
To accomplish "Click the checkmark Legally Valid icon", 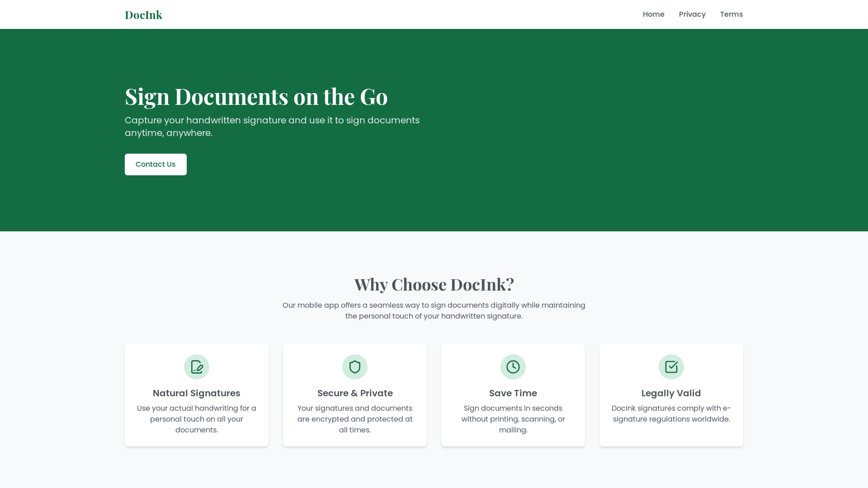I will [671, 367].
